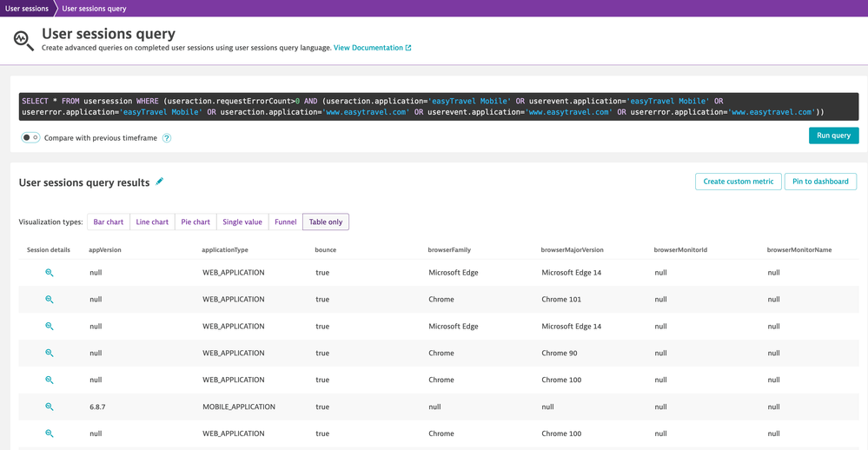This screenshot has width=868, height=450.
Task: Select Single value visualization
Action: (242, 222)
